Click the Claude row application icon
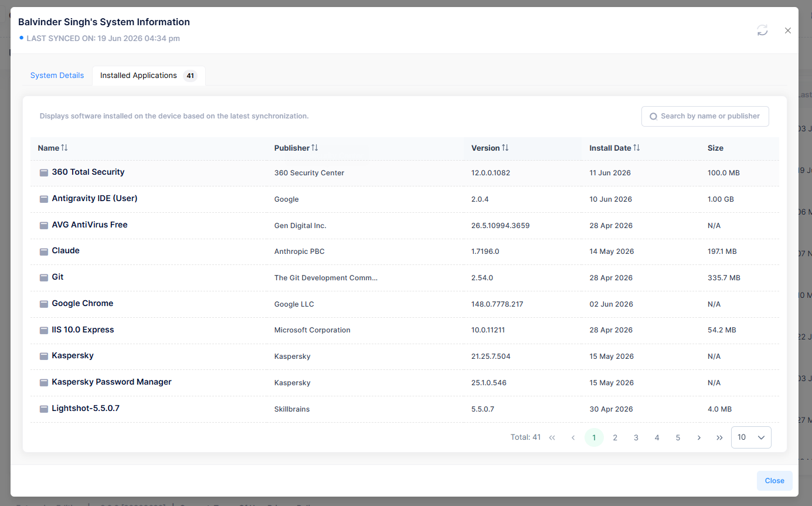The width and height of the screenshot is (812, 506). [44, 252]
